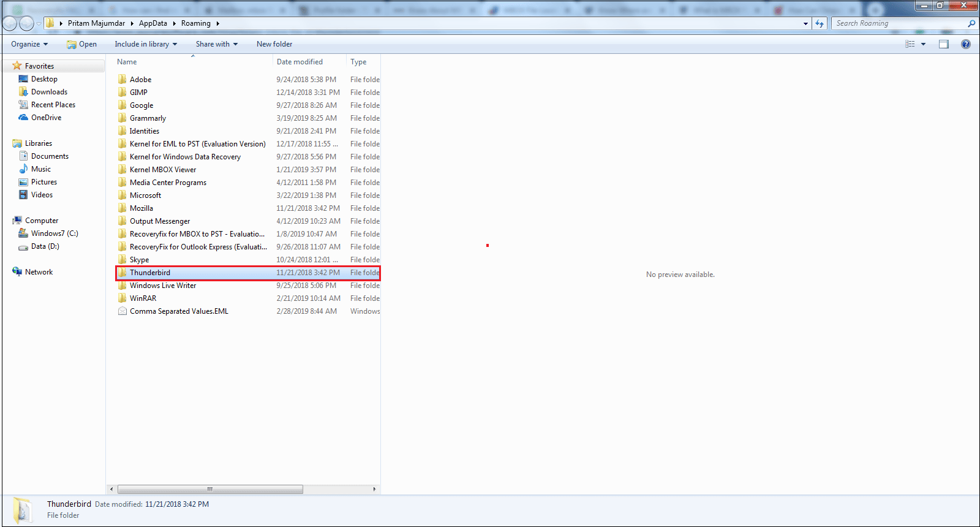Click the Pritam Majumdar breadcrumb

96,23
